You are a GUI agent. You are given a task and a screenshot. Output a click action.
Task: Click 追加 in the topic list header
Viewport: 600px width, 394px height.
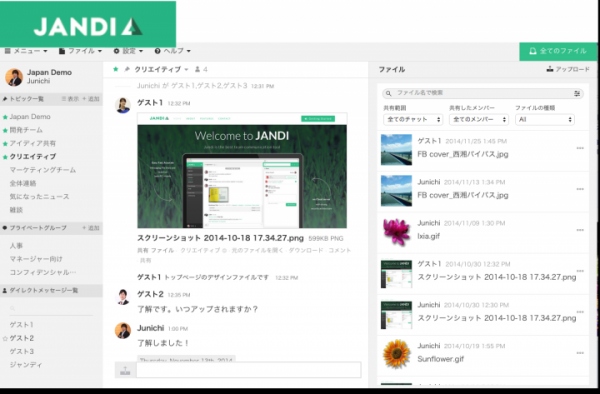(91, 99)
